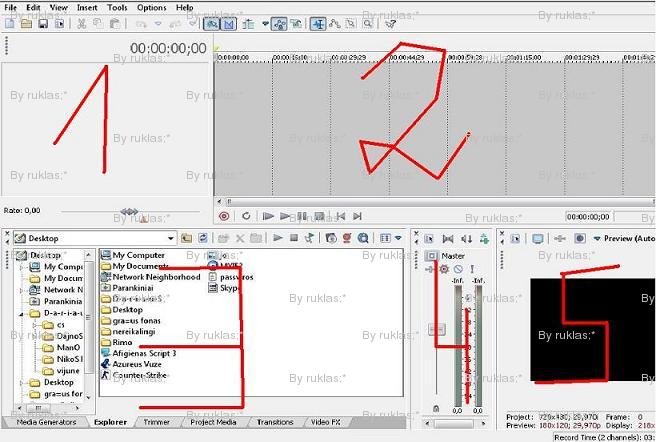The image size is (656, 442).
Task: Click the Refresh icon in Explorer
Action: point(203,239)
